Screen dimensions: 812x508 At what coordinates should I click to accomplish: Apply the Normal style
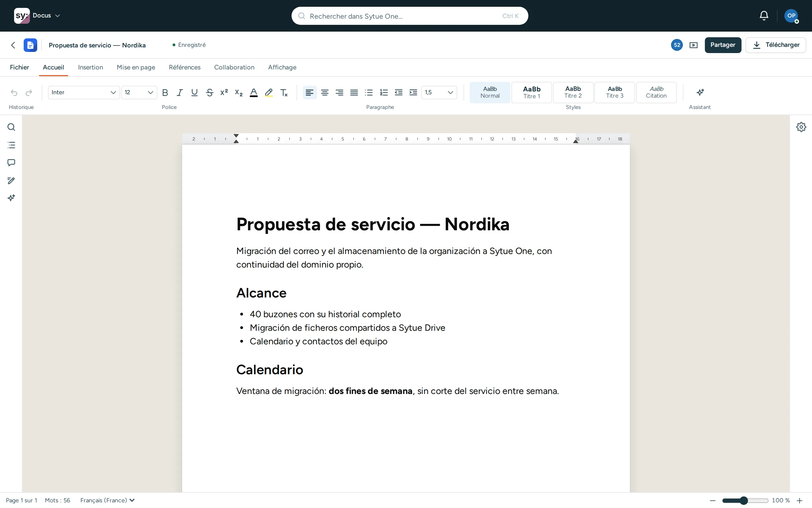pos(490,92)
